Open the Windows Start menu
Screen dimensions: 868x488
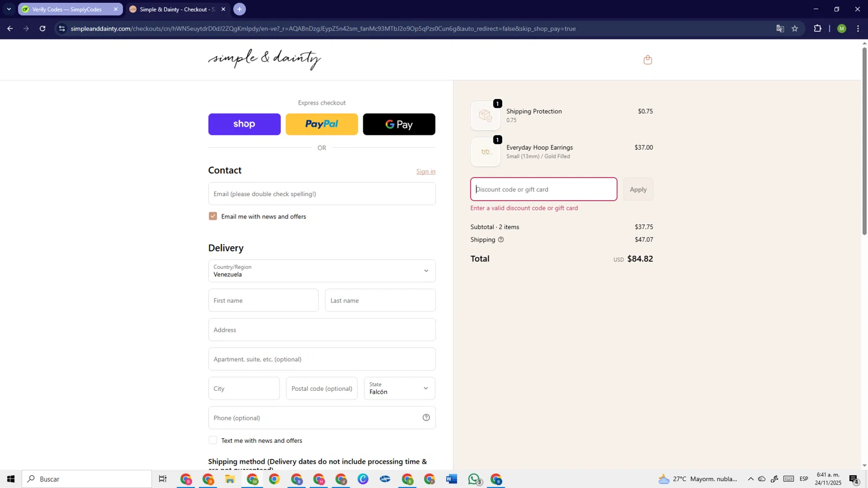coord(10,479)
